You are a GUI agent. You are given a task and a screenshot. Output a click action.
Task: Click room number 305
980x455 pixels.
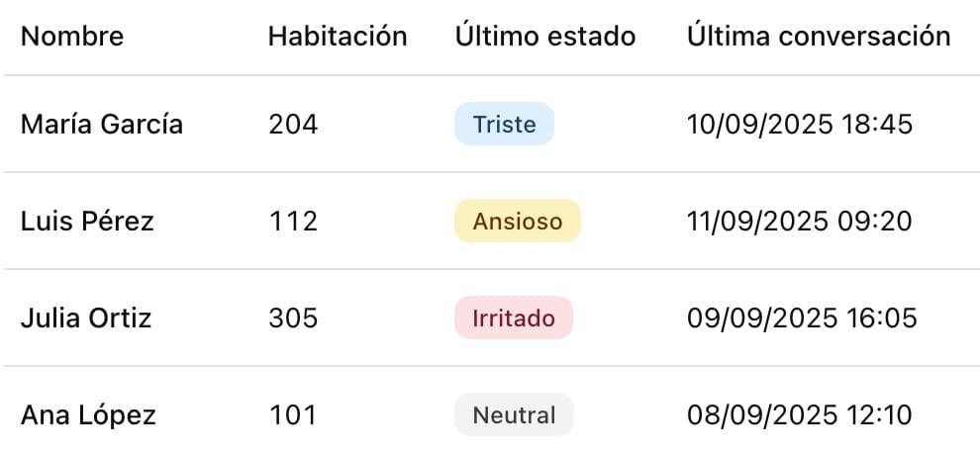293,318
